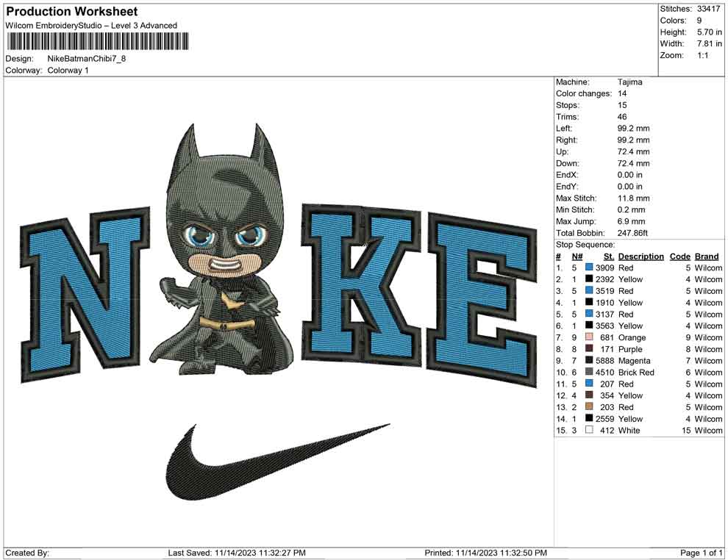The image size is (728, 560).
Task: Click the dark swatch for 171 Purple
Action: point(589,348)
